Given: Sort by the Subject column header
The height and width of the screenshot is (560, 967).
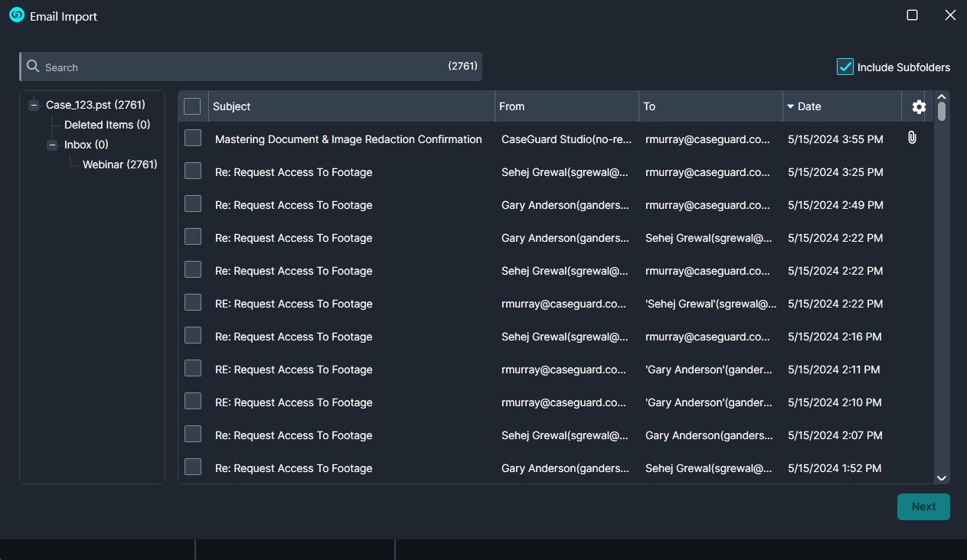Looking at the screenshot, I should pyautogui.click(x=351, y=106).
